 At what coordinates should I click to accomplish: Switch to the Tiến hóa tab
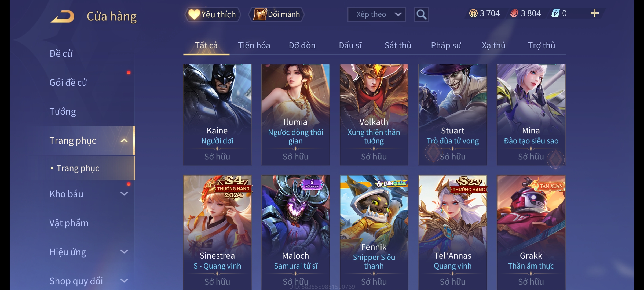254,45
